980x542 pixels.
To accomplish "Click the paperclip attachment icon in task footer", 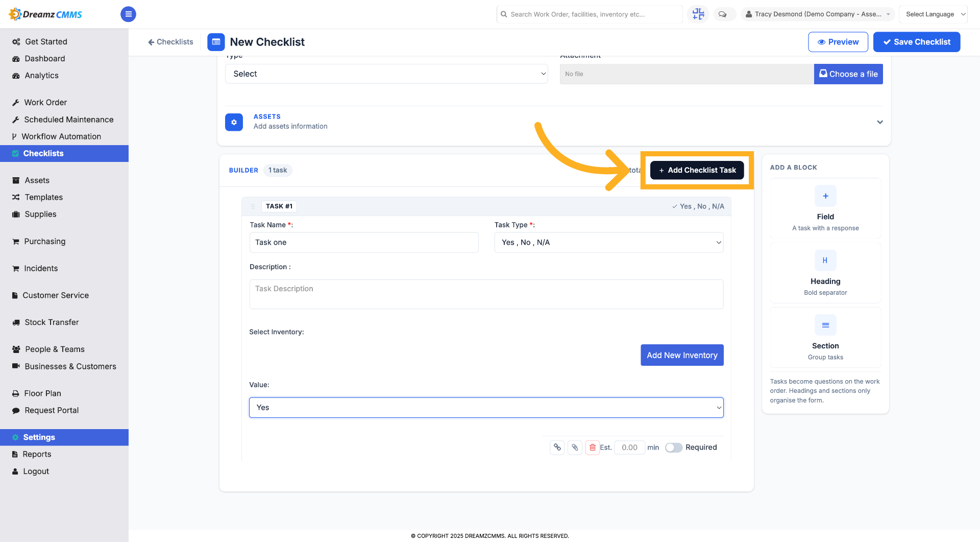I will pyautogui.click(x=575, y=447).
